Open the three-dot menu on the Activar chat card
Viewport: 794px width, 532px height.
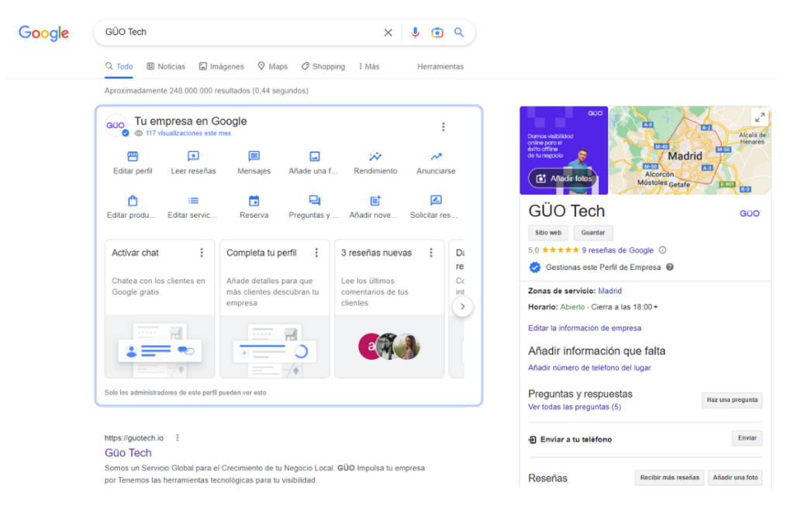click(x=202, y=252)
